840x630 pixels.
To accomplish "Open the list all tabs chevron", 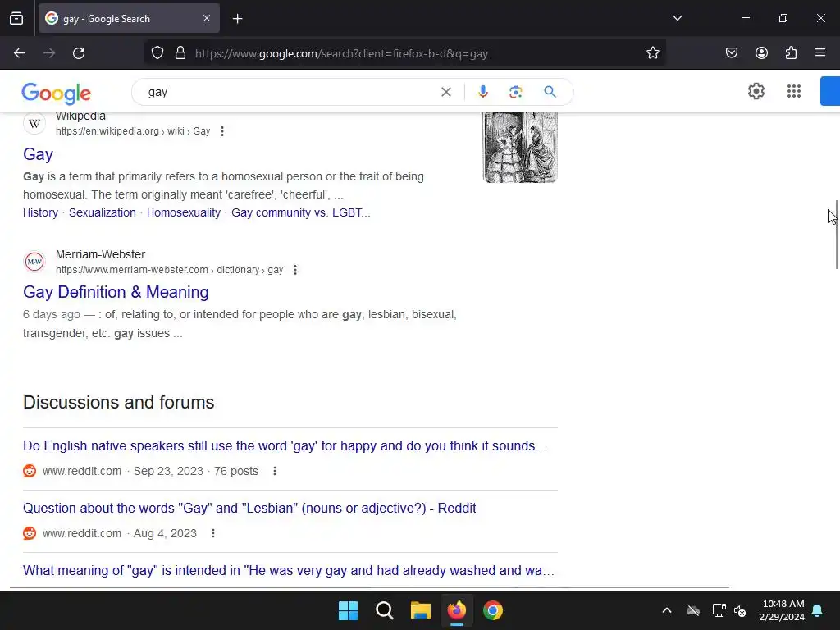I will point(677,18).
